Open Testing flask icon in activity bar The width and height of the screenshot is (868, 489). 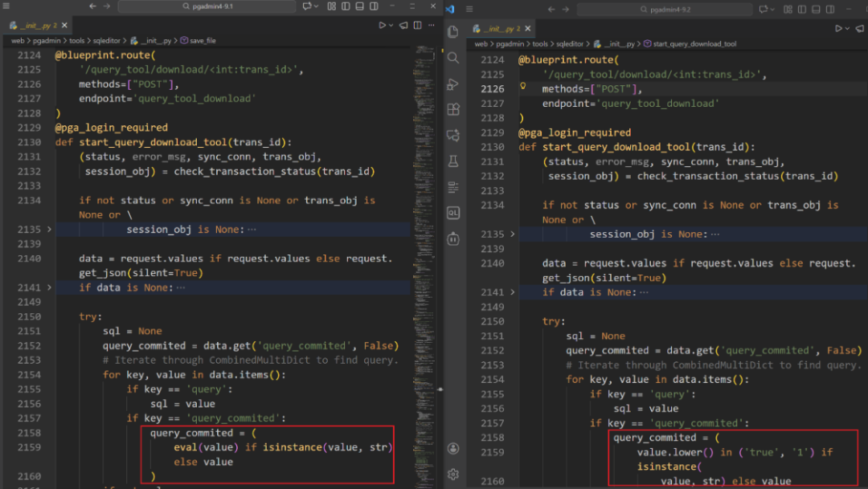453,161
